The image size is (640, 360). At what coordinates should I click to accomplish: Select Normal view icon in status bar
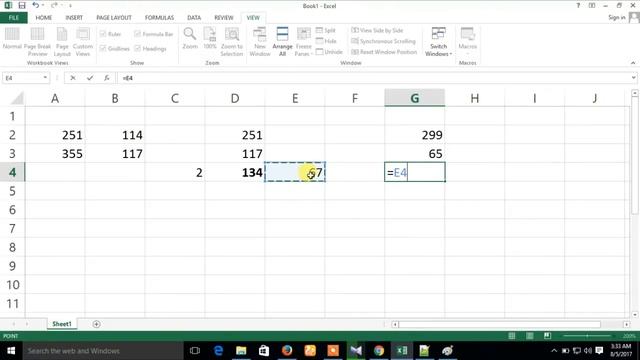(x=512, y=336)
